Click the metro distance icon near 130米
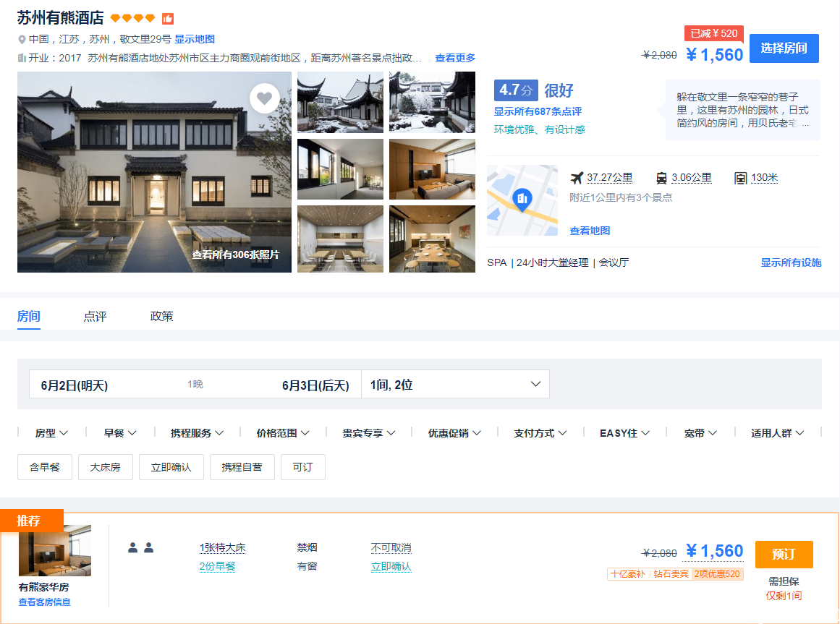 coord(740,178)
